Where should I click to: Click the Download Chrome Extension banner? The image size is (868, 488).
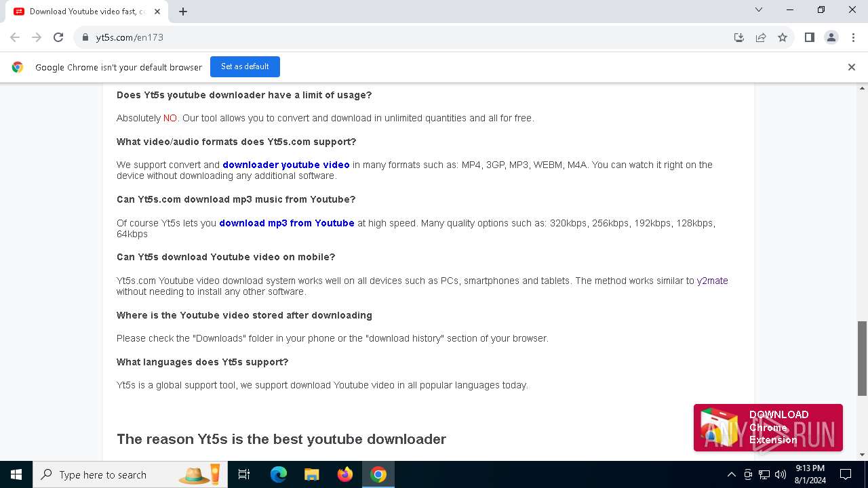coord(768,428)
